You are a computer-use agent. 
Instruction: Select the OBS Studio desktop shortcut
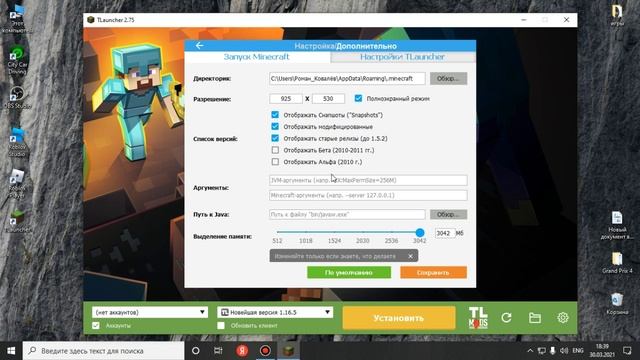[17, 97]
